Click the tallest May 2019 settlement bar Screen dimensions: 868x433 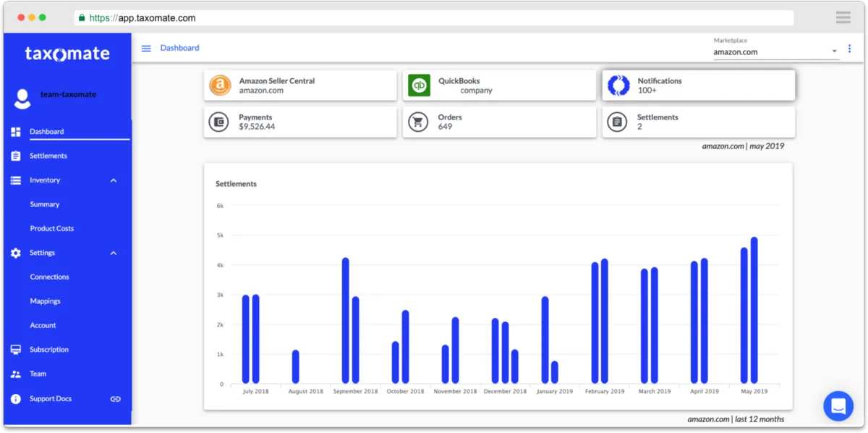point(754,310)
